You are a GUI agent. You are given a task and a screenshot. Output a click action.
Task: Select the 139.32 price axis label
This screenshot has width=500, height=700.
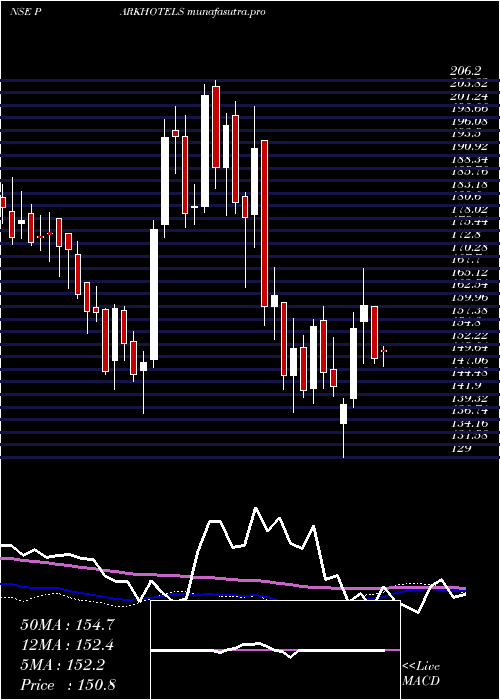pyautogui.click(x=470, y=398)
